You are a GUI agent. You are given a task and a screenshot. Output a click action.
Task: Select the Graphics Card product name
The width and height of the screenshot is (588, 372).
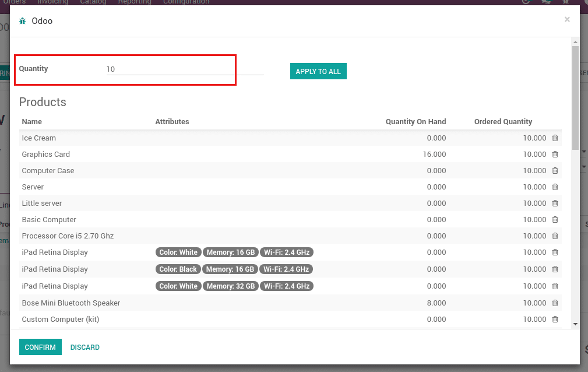click(46, 155)
